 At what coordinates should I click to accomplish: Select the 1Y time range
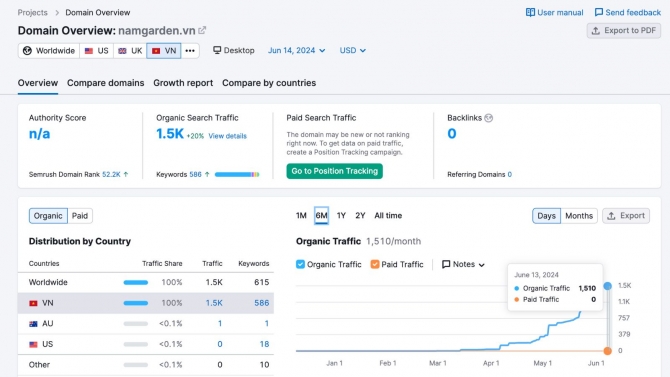pyautogui.click(x=341, y=215)
